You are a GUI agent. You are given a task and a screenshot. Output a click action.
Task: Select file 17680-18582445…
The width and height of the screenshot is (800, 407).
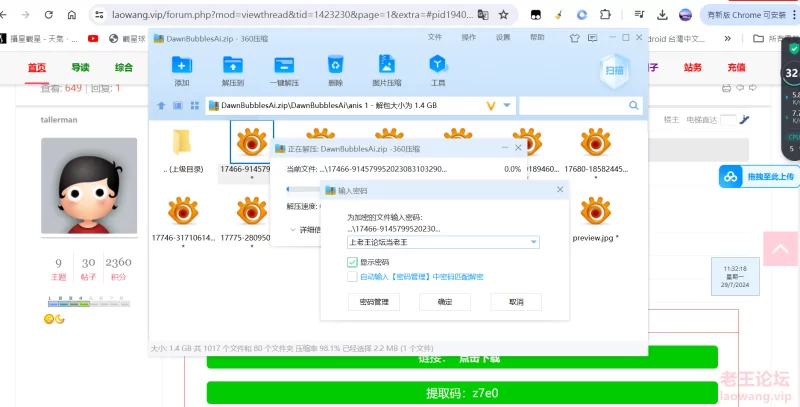point(595,142)
